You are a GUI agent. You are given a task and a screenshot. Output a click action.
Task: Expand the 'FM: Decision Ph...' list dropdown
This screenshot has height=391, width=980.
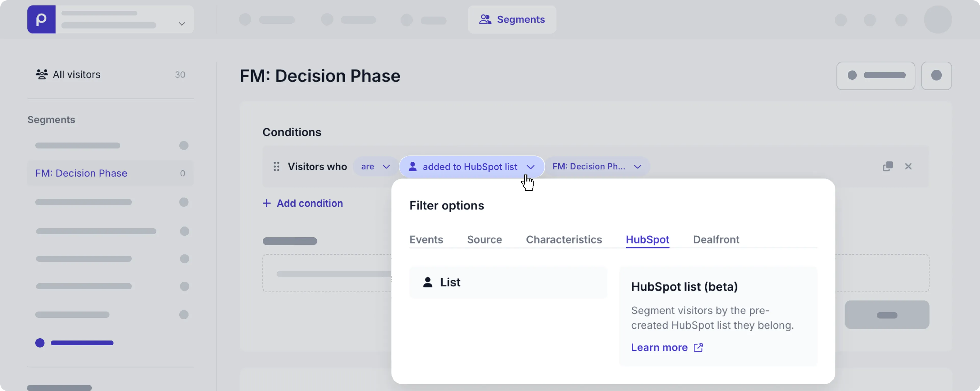pos(638,166)
